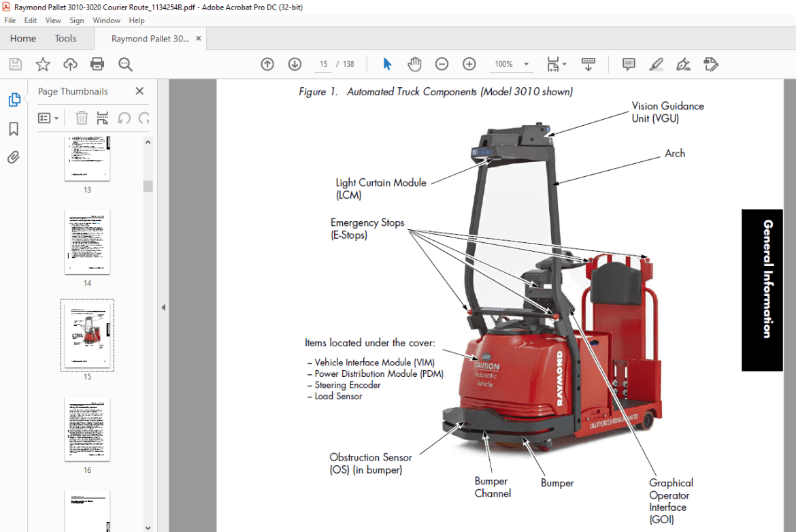Click the print pages thumbnail icon

coord(103,118)
